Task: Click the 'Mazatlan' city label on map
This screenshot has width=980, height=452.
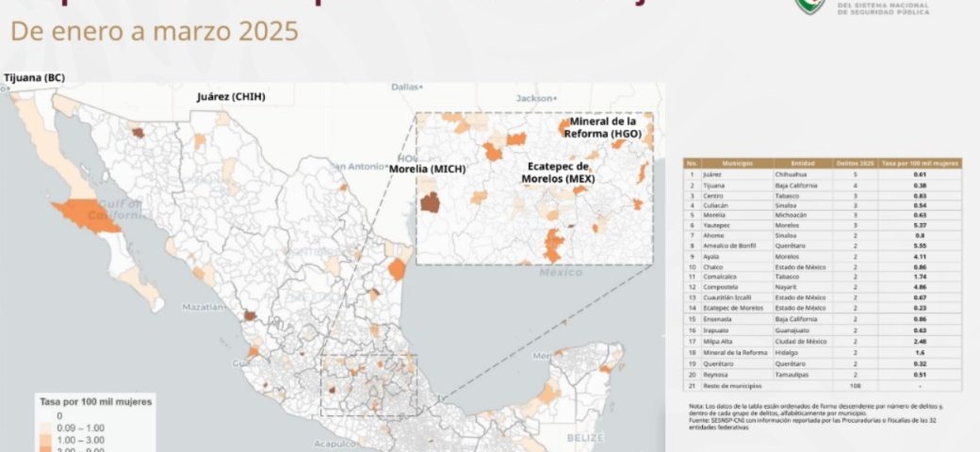Action: click(x=204, y=307)
